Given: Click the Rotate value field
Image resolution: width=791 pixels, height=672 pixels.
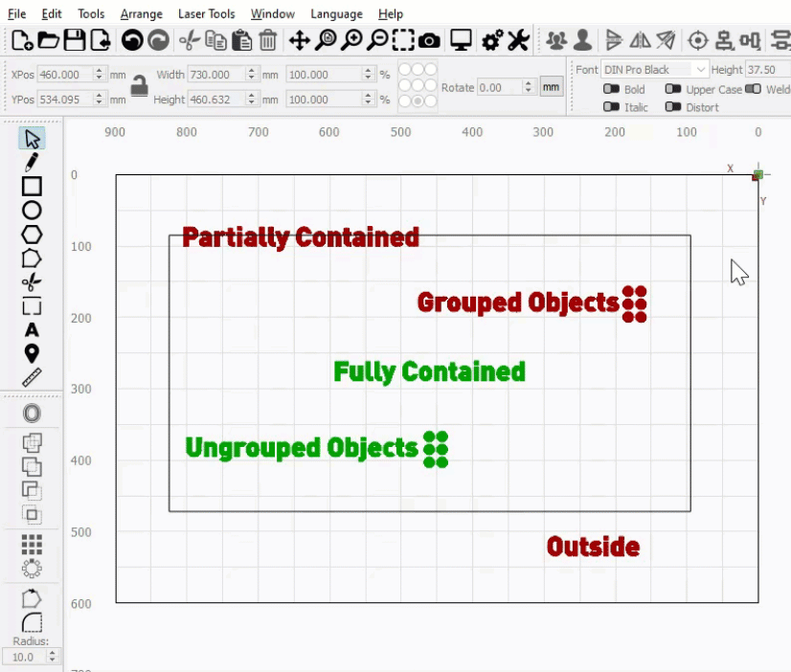Looking at the screenshot, I should (498, 87).
